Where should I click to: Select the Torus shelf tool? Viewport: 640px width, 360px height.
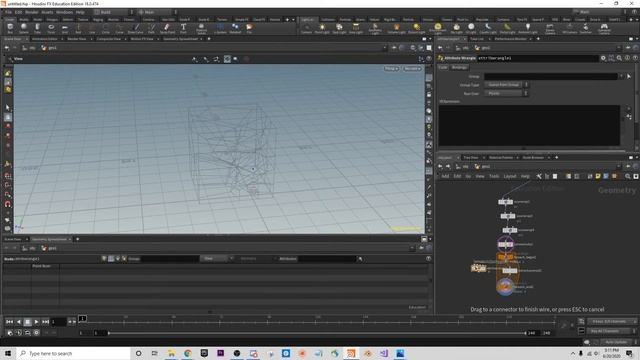(51, 28)
